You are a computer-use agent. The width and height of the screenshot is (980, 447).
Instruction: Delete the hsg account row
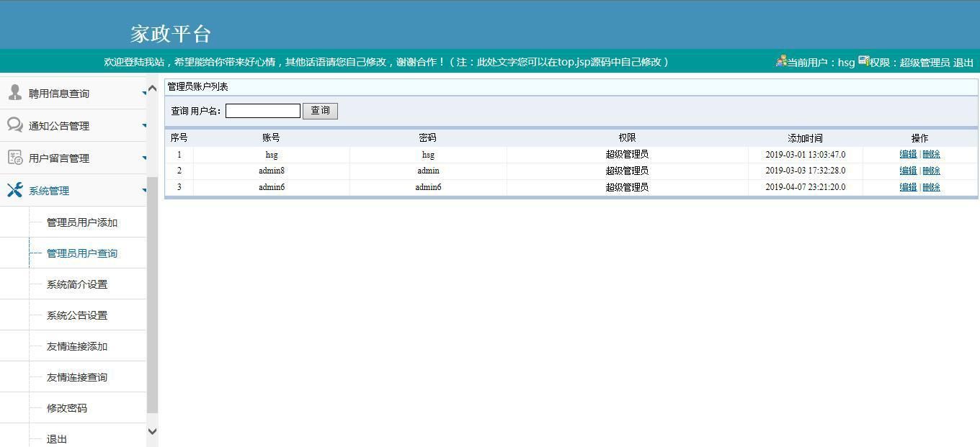[x=931, y=154]
